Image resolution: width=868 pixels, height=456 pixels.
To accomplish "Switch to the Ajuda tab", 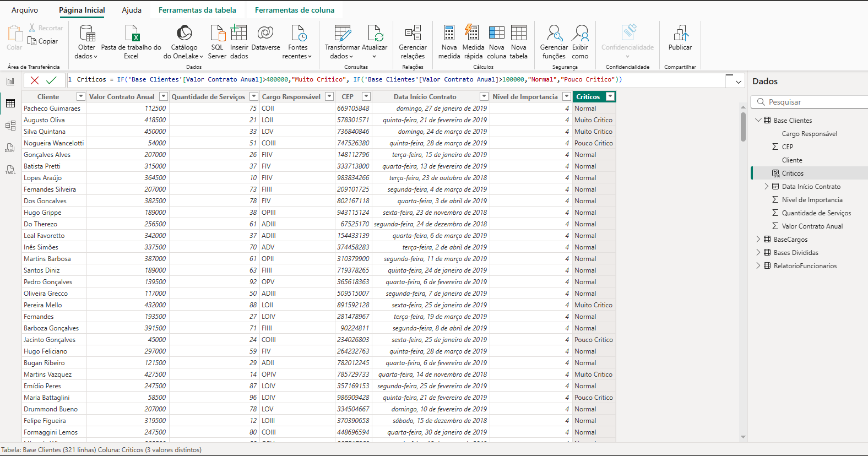I will (132, 10).
